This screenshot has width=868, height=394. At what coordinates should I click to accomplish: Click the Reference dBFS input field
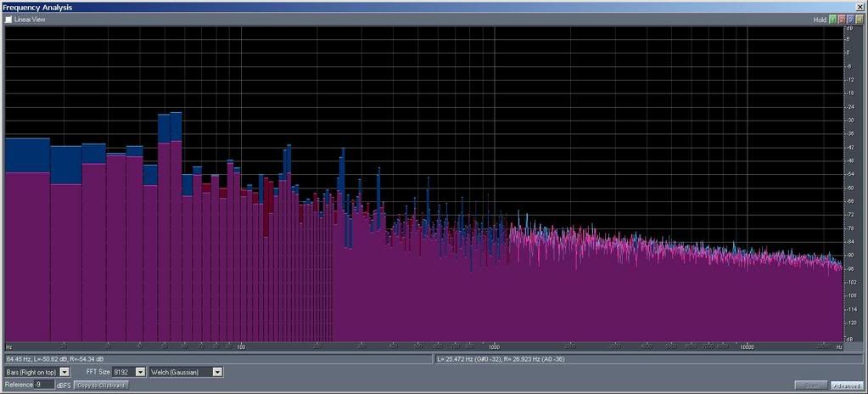[44, 385]
